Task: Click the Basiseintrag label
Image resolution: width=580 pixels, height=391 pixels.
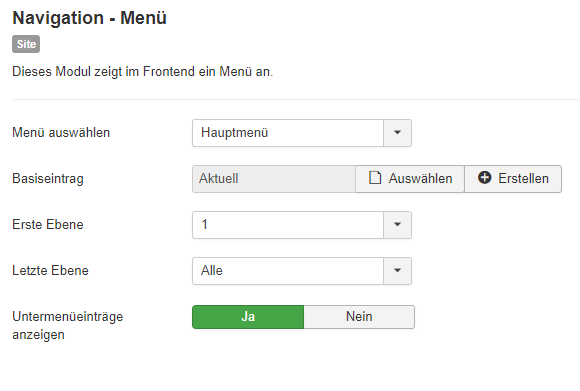Action: tap(48, 179)
